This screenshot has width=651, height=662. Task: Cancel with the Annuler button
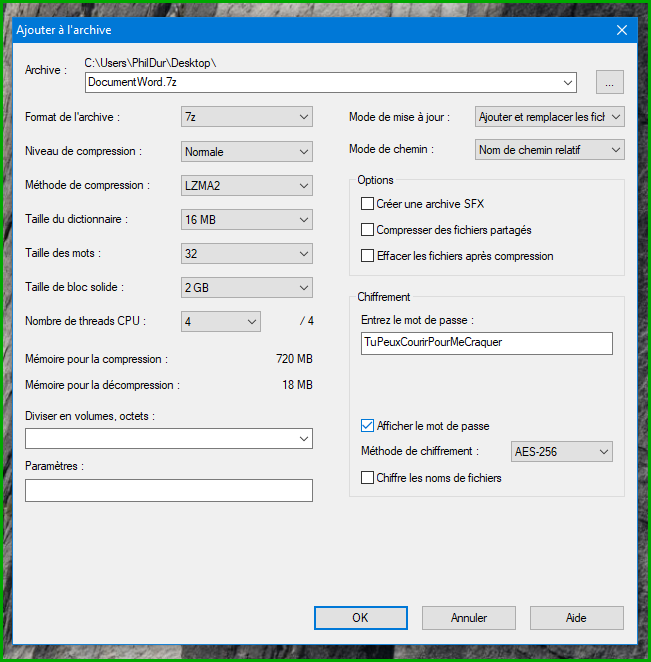469,618
